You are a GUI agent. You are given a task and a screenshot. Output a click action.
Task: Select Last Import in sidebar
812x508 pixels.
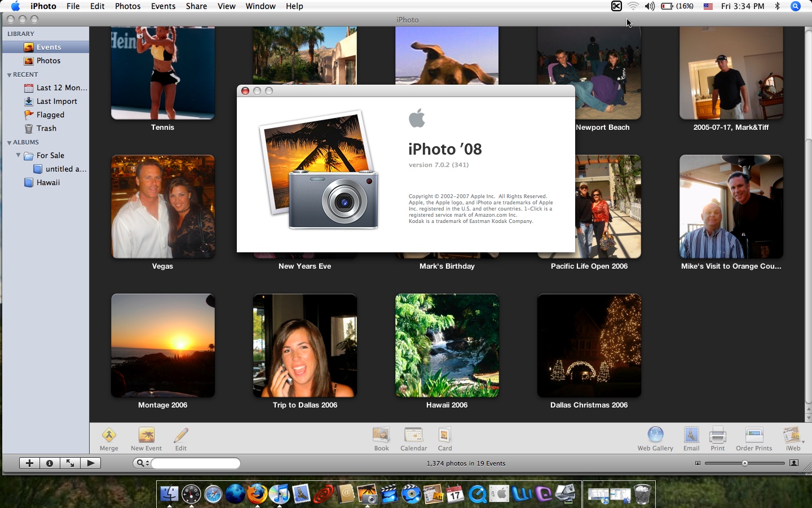[45, 101]
